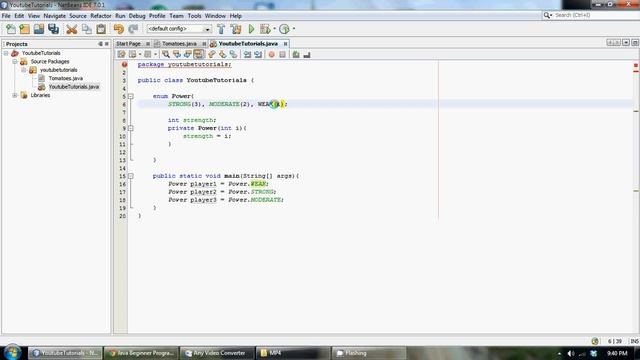
Task: Click Previous Bookmark editor icon
Action: tap(211, 54)
